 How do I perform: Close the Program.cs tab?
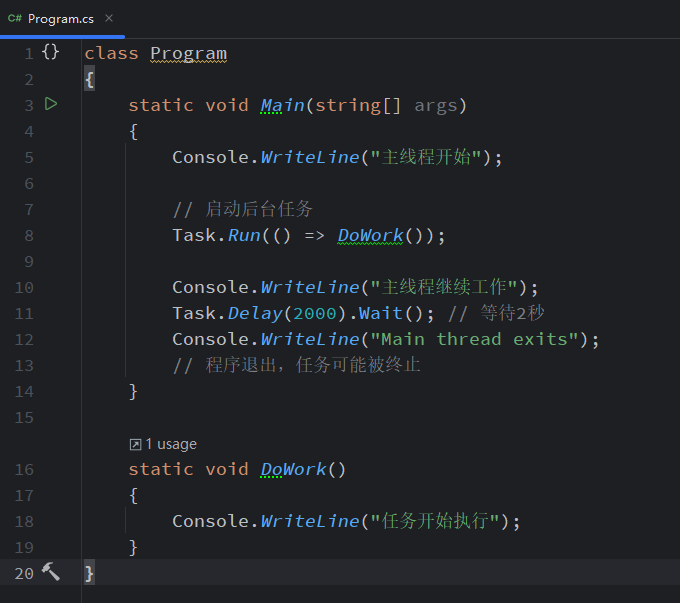[x=109, y=18]
